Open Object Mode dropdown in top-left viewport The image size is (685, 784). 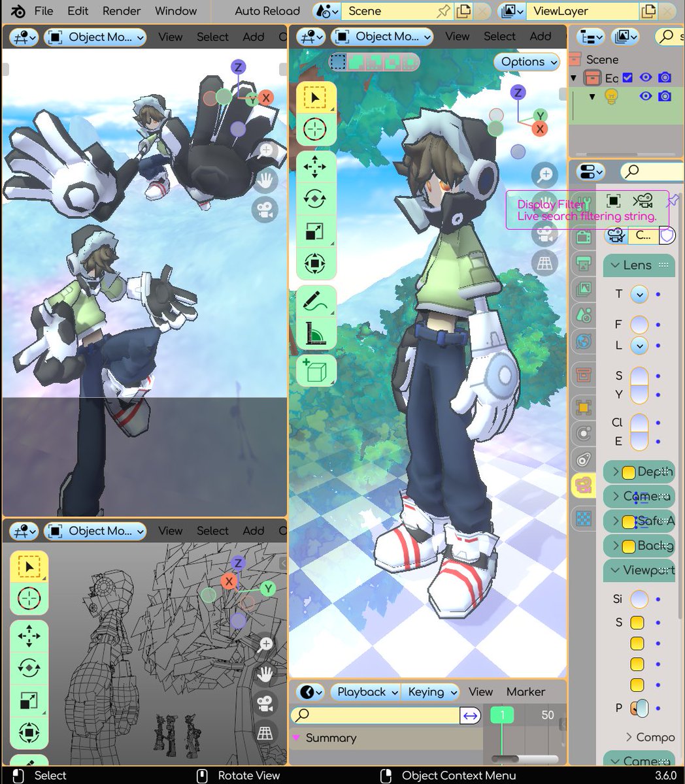point(95,37)
